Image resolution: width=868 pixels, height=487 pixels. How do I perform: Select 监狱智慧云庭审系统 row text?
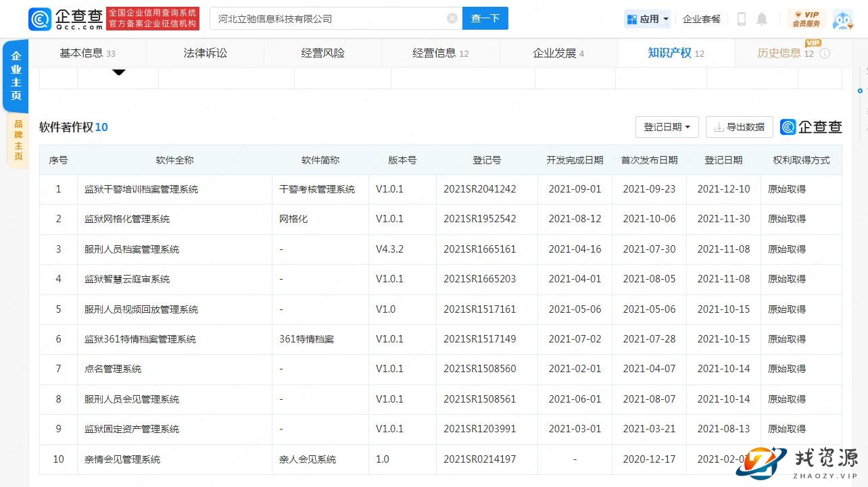[127, 279]
